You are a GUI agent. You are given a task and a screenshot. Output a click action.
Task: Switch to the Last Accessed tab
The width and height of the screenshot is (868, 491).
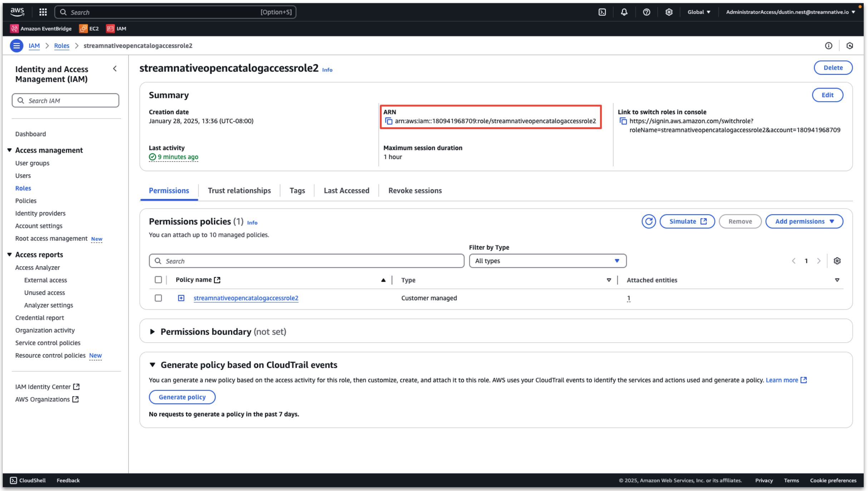click(346, 190)
